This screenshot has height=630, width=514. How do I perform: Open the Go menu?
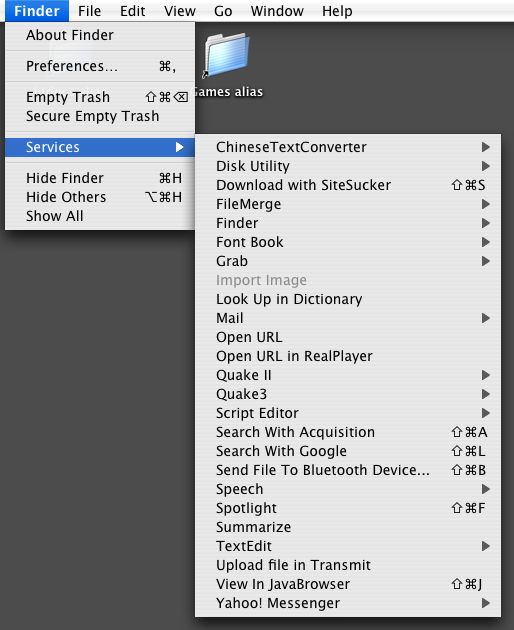tap(223, 11)
